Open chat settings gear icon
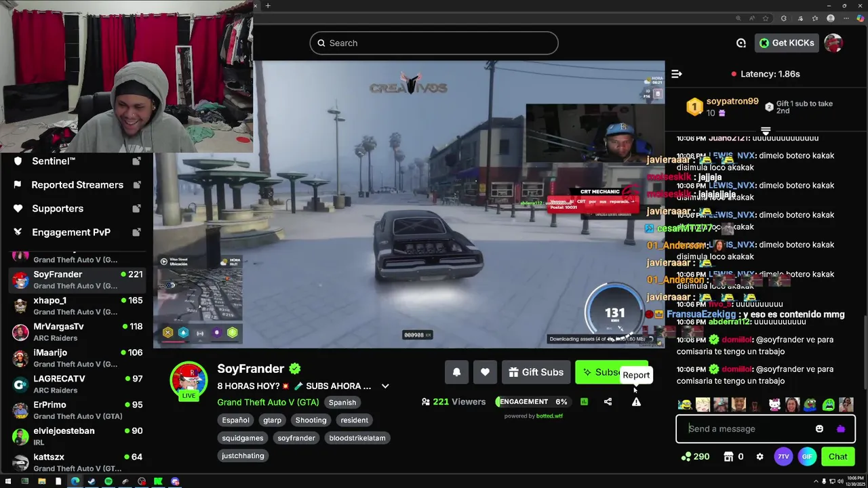868x488 pixels. pos(759,457)
